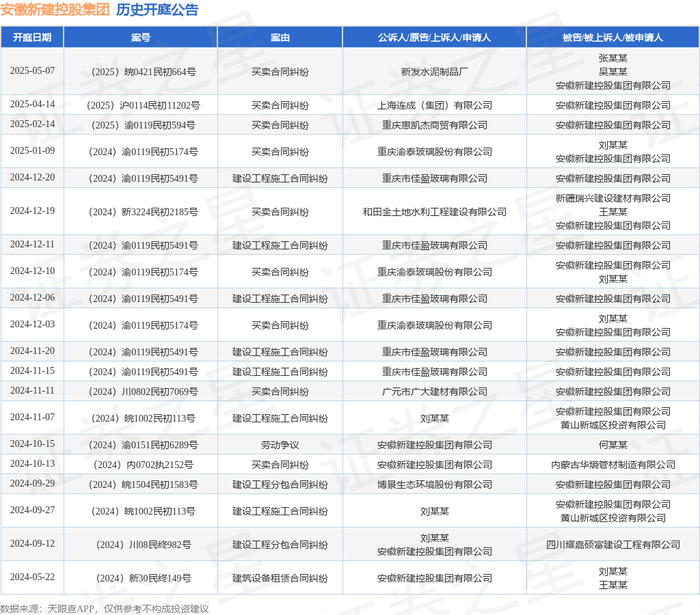Click the 案由 column header
Screen dimensions: 700x615
[x=280, y=38]
